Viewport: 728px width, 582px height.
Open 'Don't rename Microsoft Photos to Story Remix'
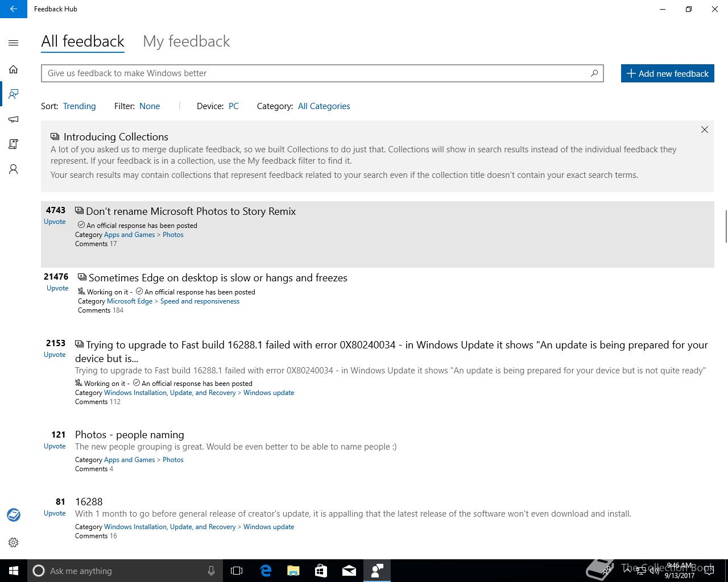191,211
